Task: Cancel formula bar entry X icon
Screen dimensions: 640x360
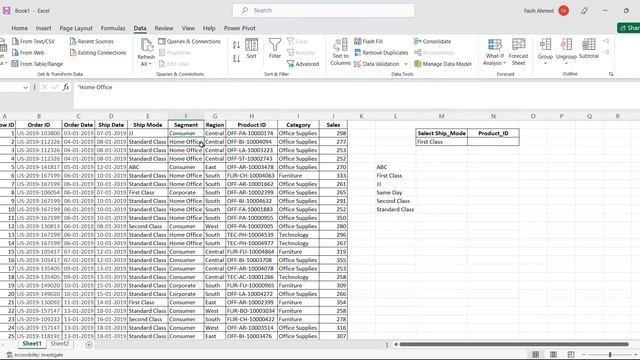Action: (x=44, y=87)
